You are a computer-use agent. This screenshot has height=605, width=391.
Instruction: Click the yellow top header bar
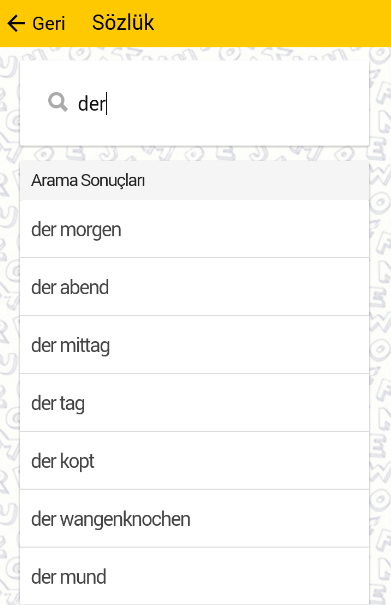click(195, 24)
